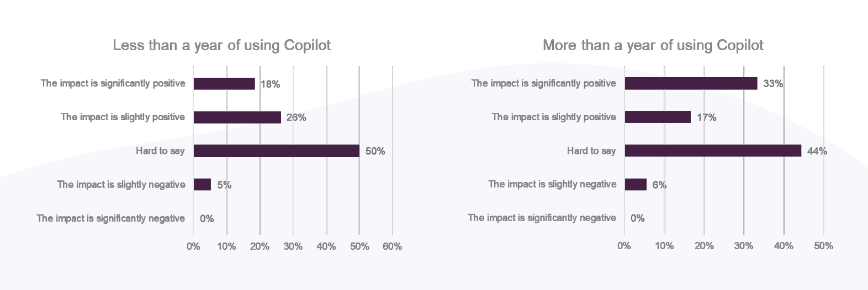The image size is (868, 290).
Task: Click 'The impact is significantly negative' label in left chart
Action: [111, 218]
